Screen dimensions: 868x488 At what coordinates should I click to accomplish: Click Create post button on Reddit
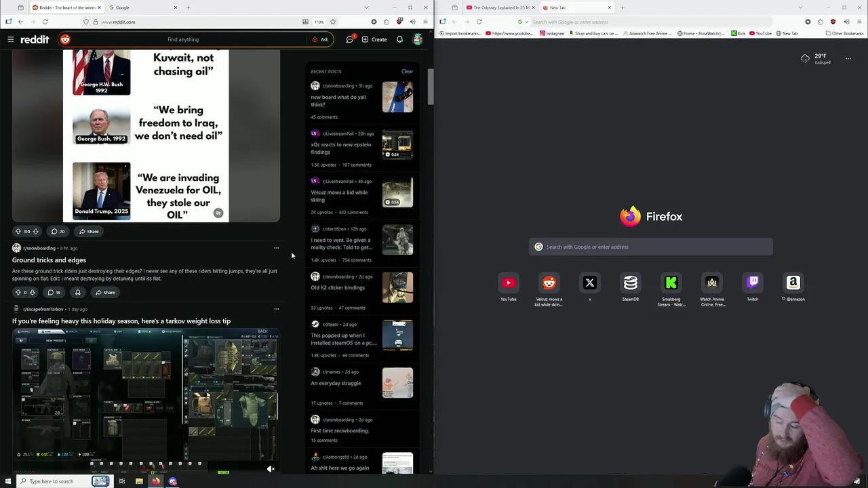[x=374, y=39]
